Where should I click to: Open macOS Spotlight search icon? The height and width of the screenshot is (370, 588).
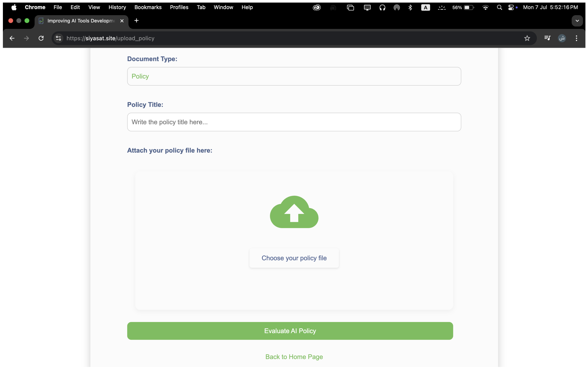tap(499, 8)
